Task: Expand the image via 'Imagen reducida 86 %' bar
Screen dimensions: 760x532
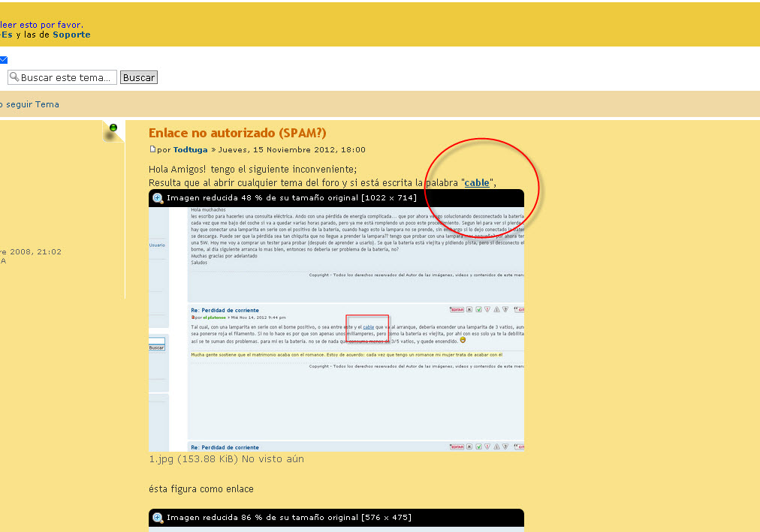Action: pos(336,518)
